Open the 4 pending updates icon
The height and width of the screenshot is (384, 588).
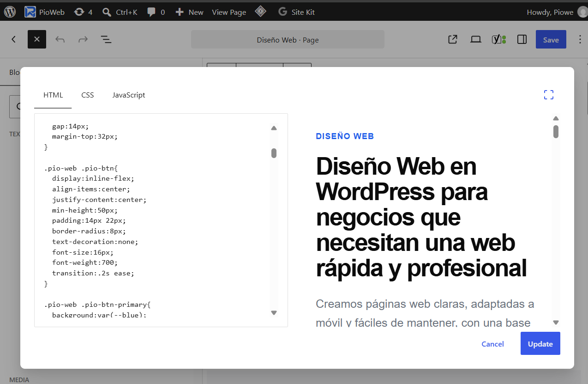83,12
